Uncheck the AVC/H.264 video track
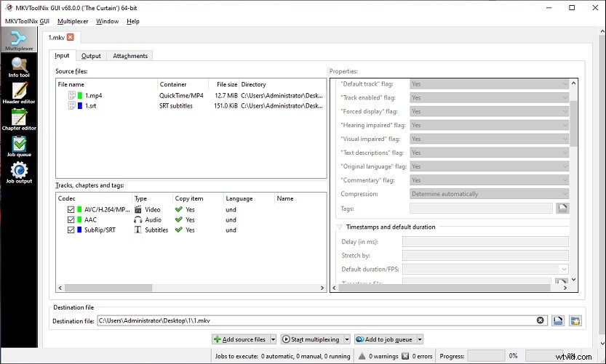606x364 pixels. point(71,209)
